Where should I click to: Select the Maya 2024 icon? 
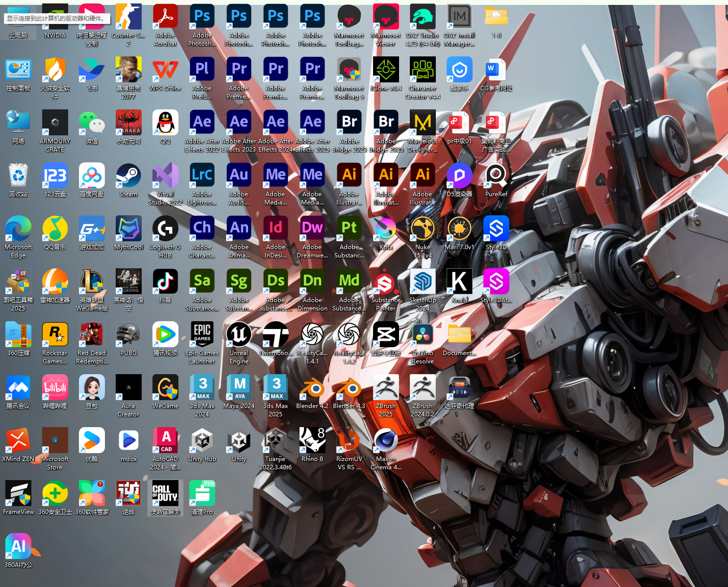239,392
